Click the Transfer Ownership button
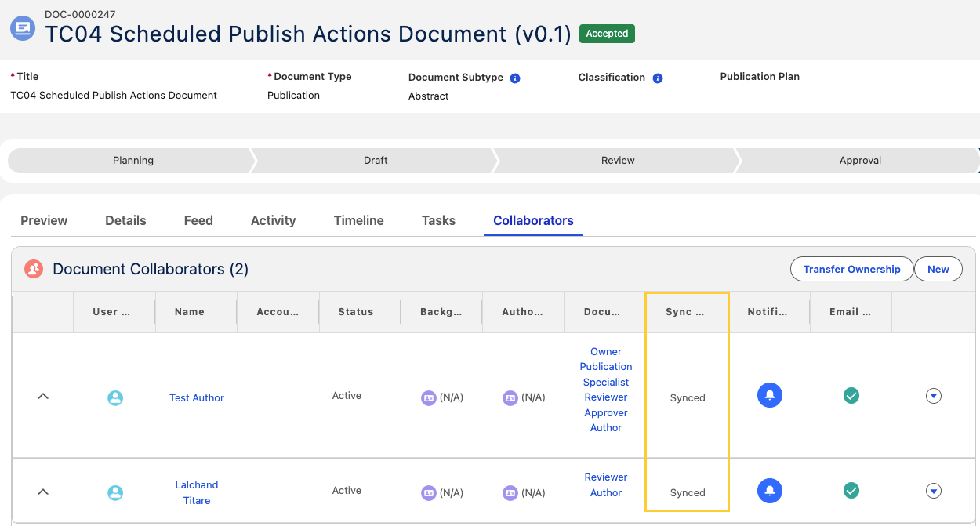The image size is (980, 526). coord(851,269)
